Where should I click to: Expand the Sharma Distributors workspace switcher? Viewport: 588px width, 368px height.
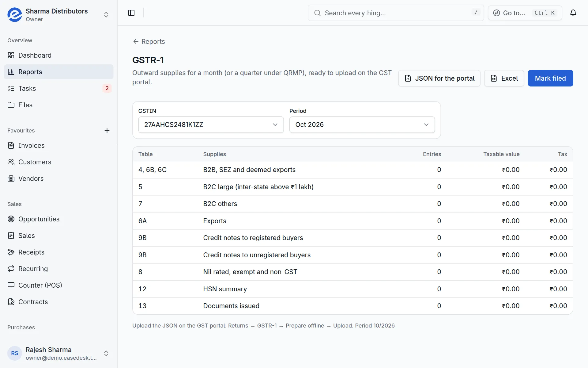click(106, 15)
